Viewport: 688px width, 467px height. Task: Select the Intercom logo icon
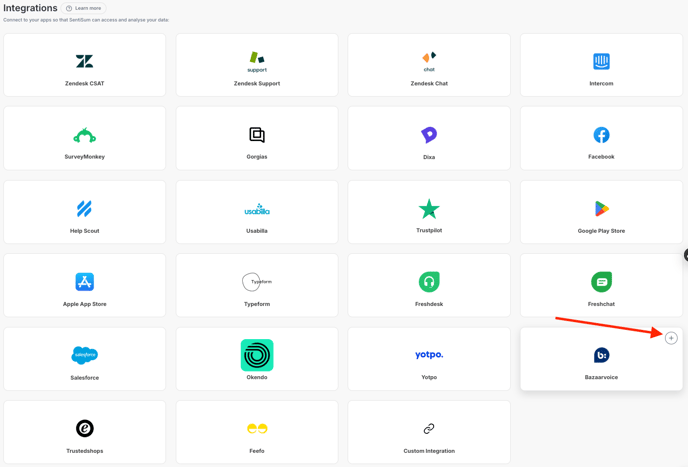(601, 61)
